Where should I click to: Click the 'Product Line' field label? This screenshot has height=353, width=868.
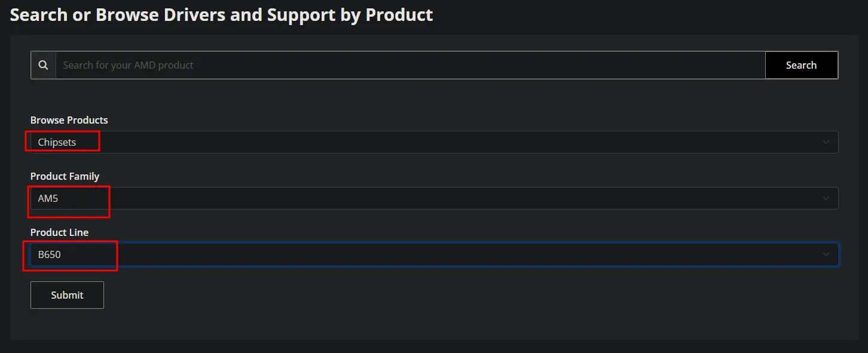coord(59,232)
